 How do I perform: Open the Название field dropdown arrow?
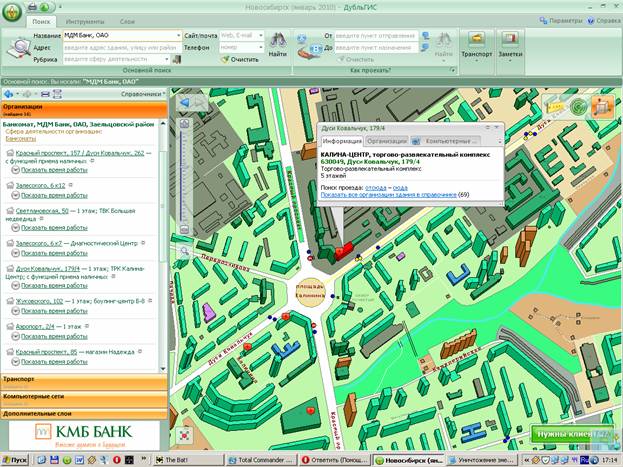coord(179,35)
